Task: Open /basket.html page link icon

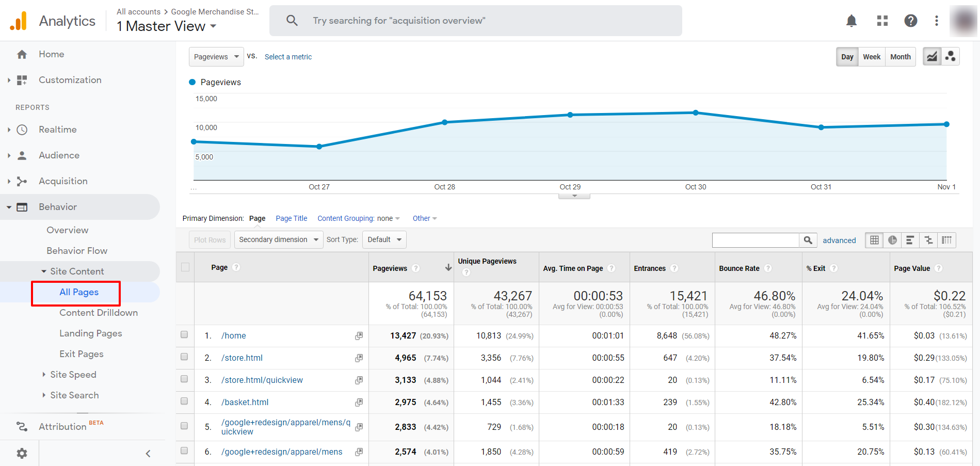Action: pyautogui.click(x=359, y=403)
